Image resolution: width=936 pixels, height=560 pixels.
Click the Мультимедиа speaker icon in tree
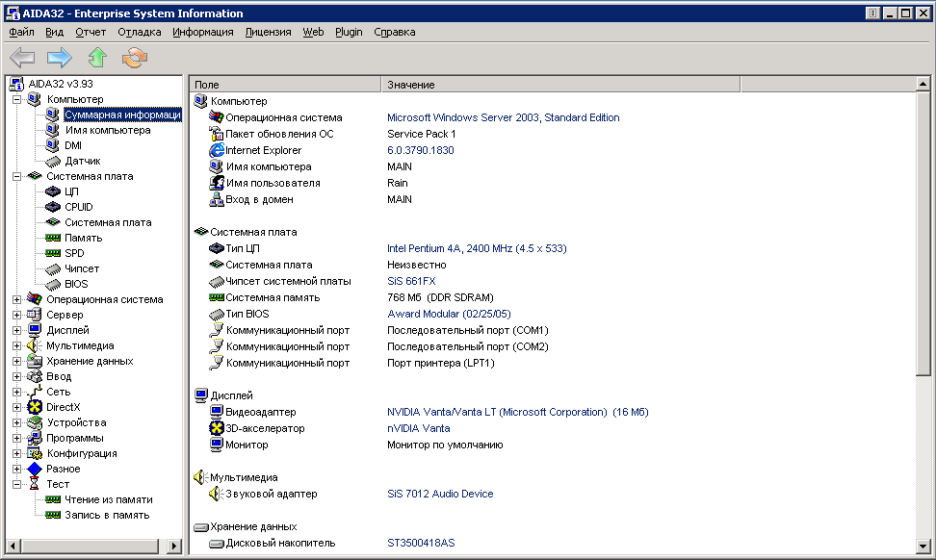(x=35, y=345)
